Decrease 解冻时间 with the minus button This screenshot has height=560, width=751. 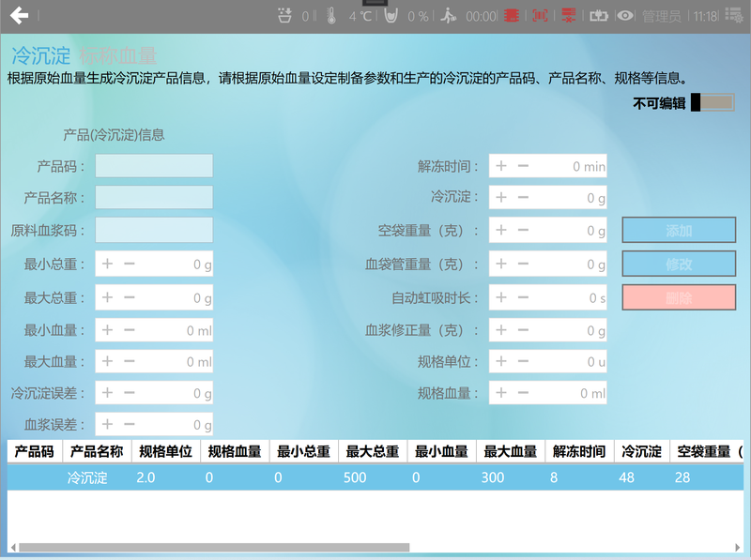click(523, 166)
